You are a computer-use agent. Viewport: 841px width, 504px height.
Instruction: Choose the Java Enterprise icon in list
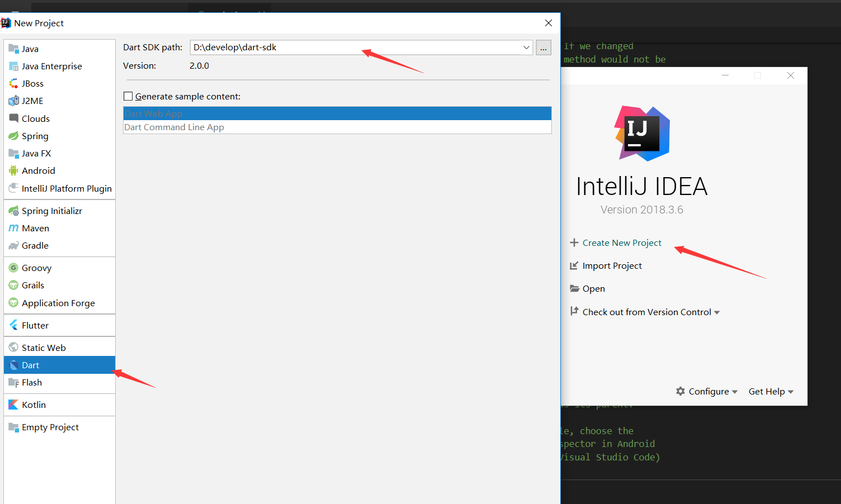[13, 66]
